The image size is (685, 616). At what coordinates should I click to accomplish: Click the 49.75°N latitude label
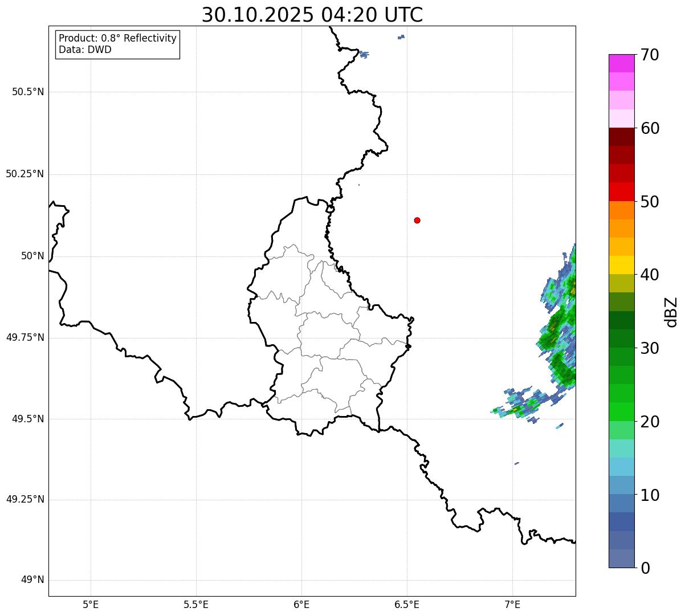[x=25, y=337]
